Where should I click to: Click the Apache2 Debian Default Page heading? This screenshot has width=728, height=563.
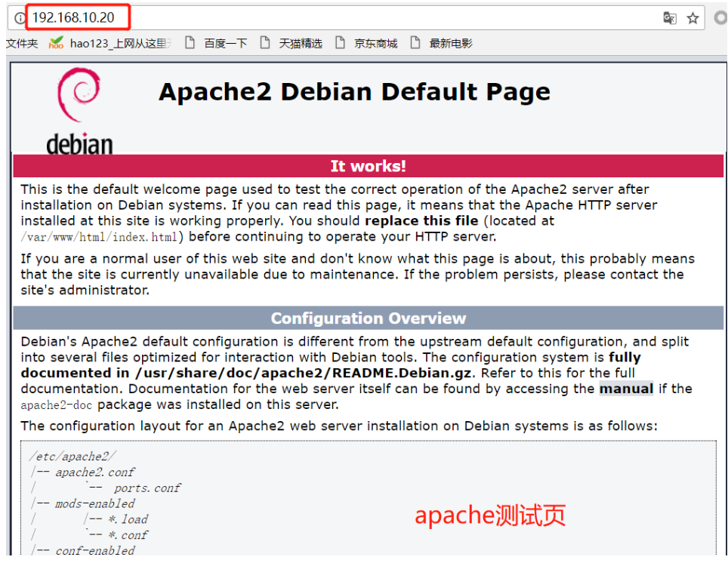coord(354,92)
